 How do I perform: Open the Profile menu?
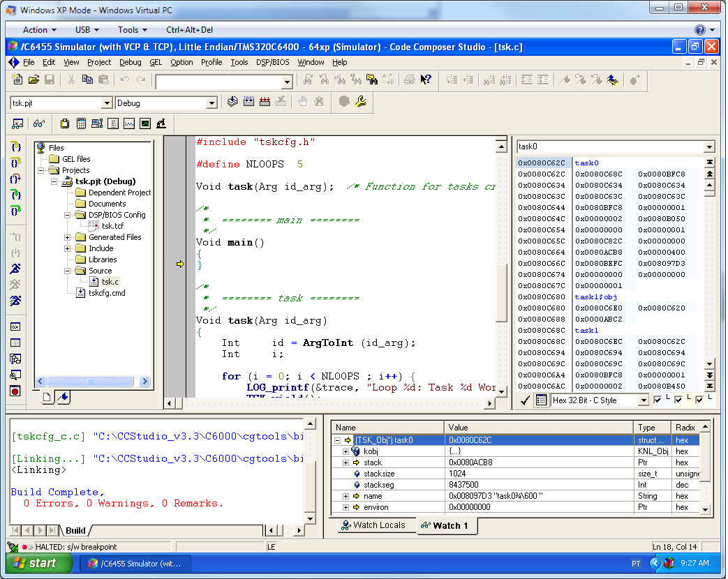[211, 62]
